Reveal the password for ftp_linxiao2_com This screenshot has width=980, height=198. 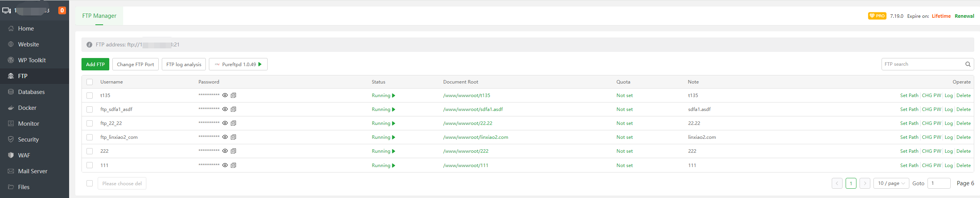coord(225,137)
